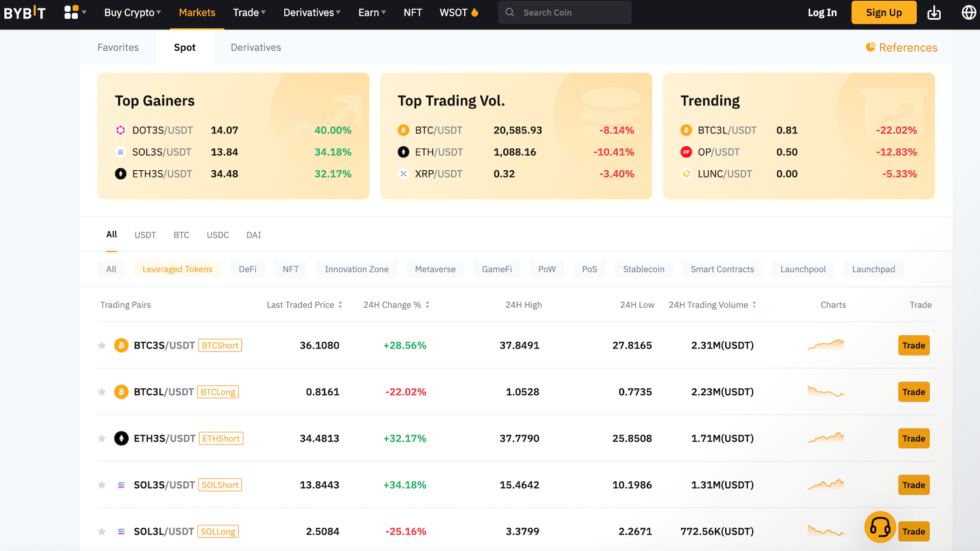980x551 pixels.
Task: Click the References pie chart icon
Action: (870, 47)
